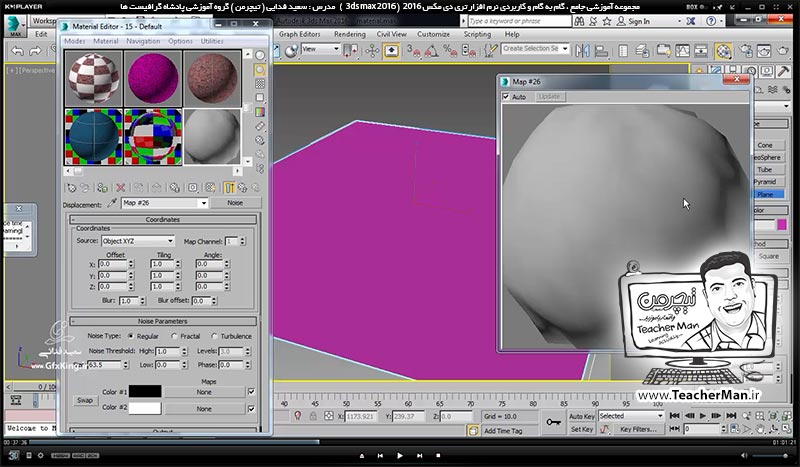Click the Put to Library icon
This screenshot has height=467, width=800.
pos(174,188)
